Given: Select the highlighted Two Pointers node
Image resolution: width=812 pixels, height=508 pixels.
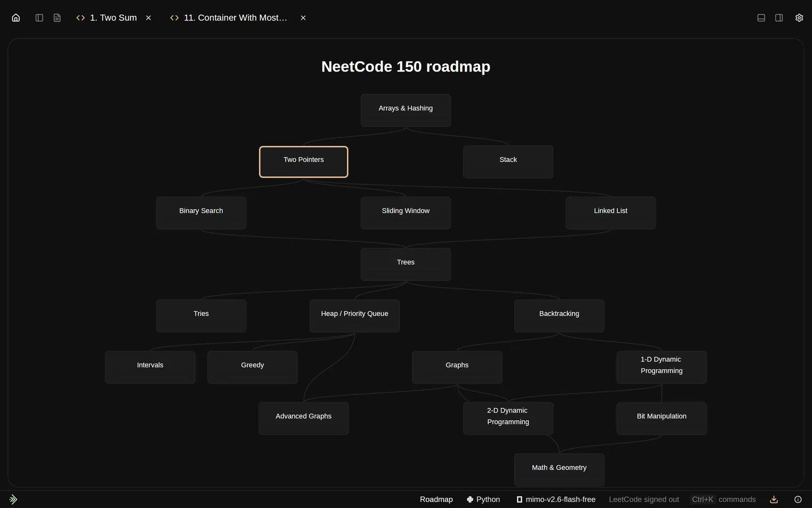Looking at the screenshot, I should pyautogui.click(x=303, y=162).
